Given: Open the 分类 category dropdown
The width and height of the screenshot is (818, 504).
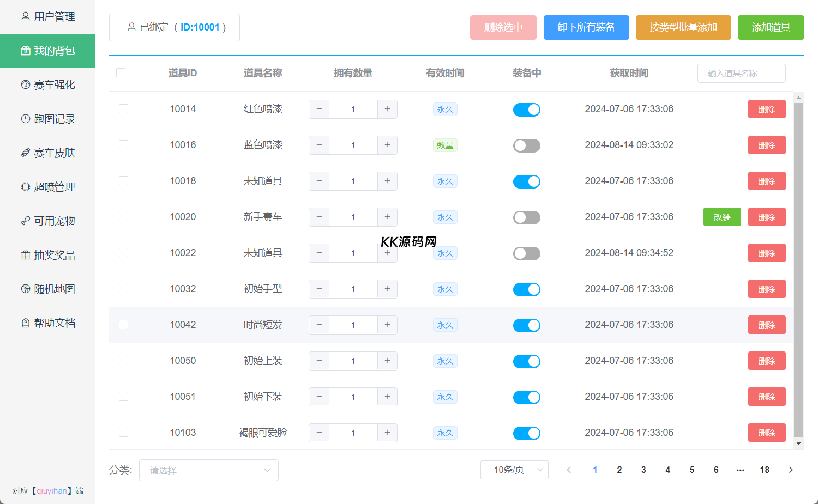Looking at the screenshot, I should coord(208,470).
